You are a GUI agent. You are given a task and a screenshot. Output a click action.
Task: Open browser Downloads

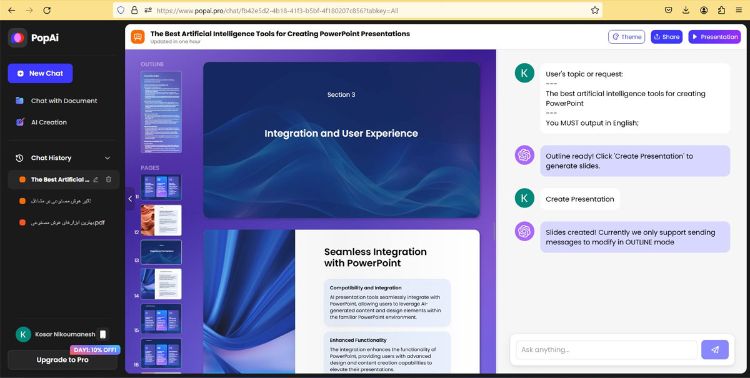click(686, 10)
